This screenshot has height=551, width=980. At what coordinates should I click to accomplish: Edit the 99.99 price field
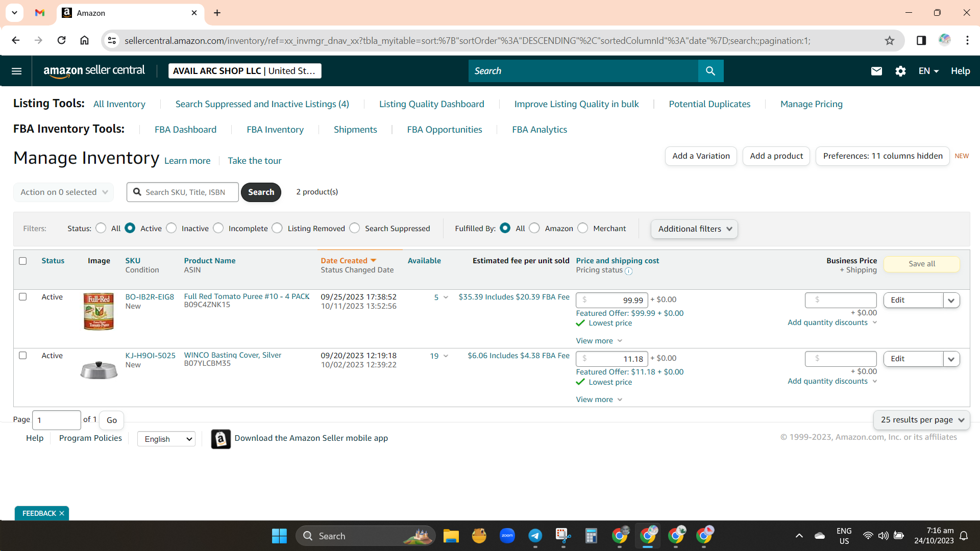coord(612,300)
